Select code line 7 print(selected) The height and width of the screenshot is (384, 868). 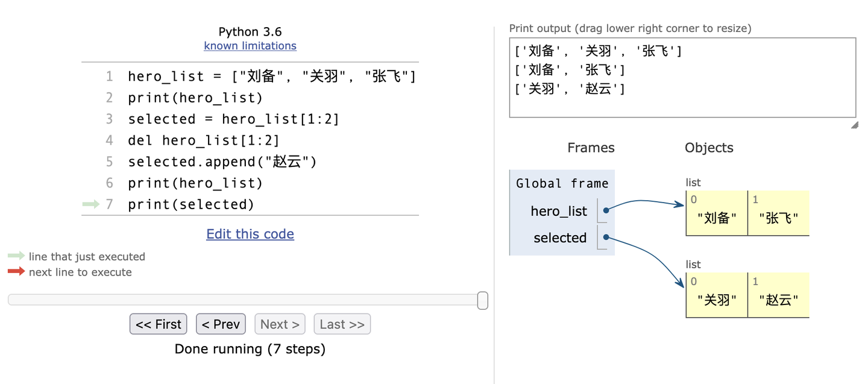coord(191,204)
